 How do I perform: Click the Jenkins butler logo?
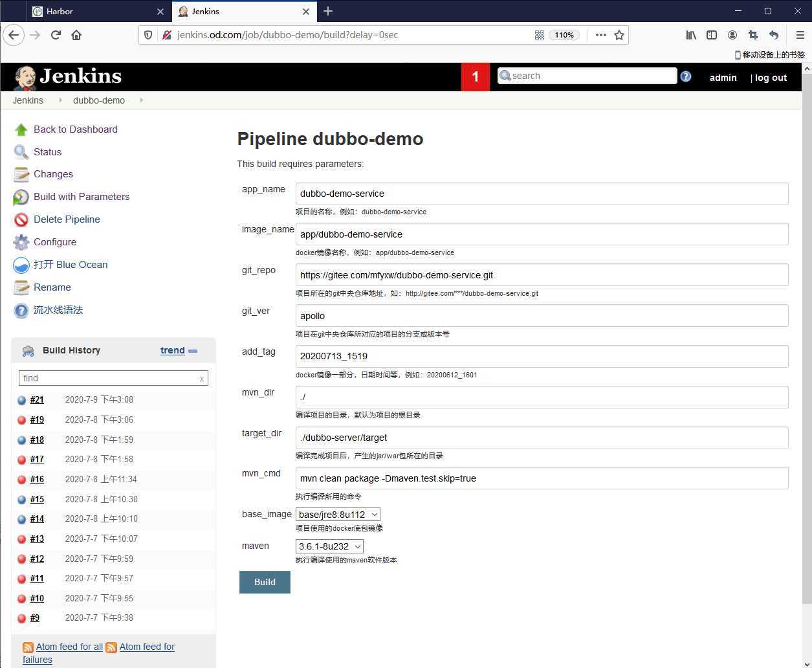[x=25, y=78]
